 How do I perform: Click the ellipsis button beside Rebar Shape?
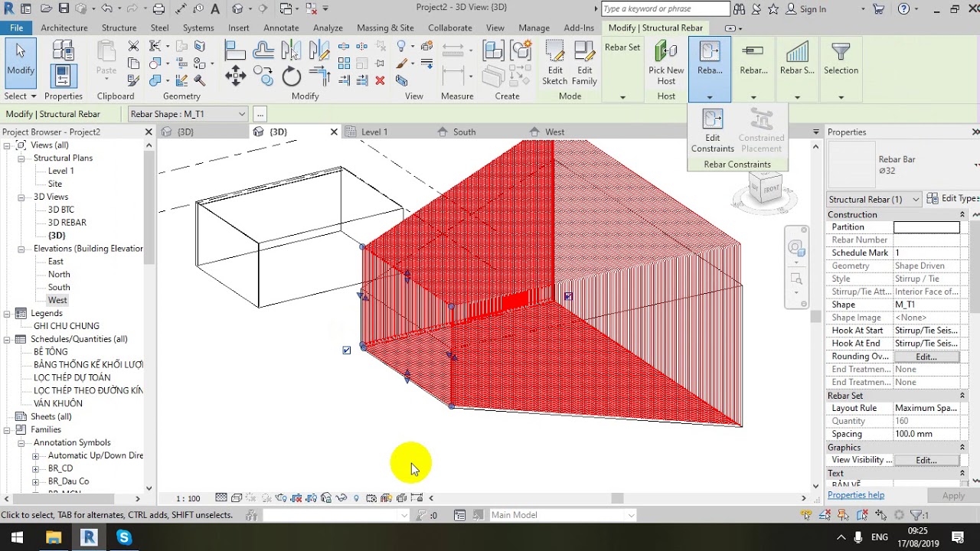[x=260, y=114]
